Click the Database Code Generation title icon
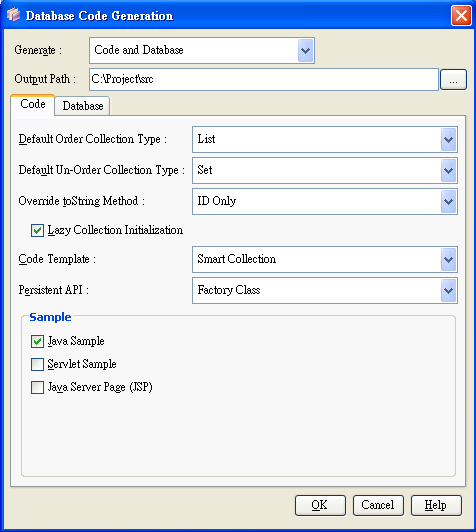 click(x=13, y=15)
